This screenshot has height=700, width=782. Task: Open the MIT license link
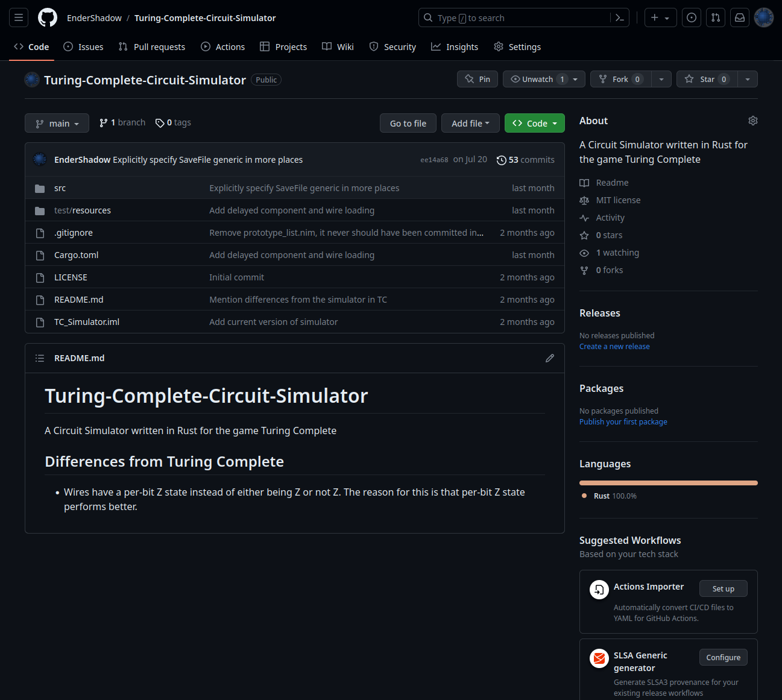tap(610, 200)
